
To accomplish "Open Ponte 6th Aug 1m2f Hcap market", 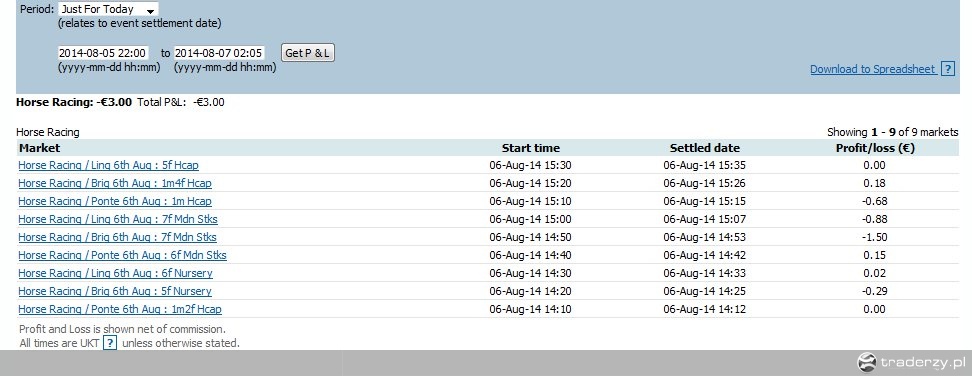I will (x=120, y=309).
